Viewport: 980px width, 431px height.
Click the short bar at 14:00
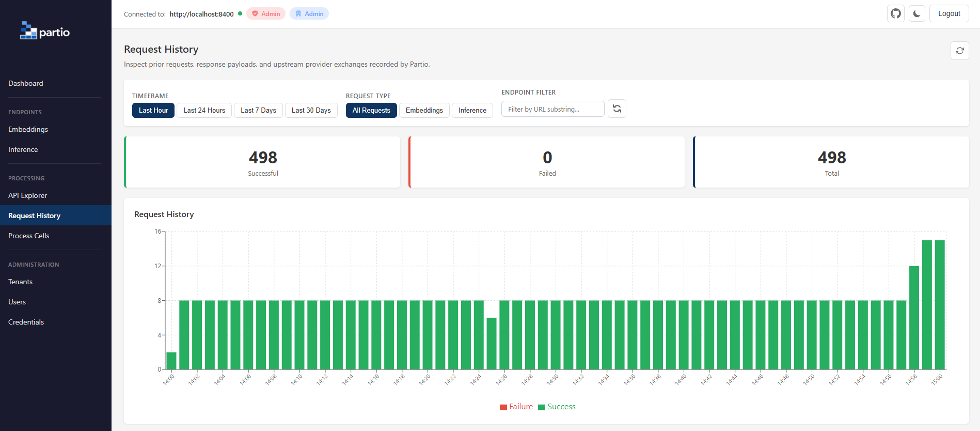click(x=171, y=361)
